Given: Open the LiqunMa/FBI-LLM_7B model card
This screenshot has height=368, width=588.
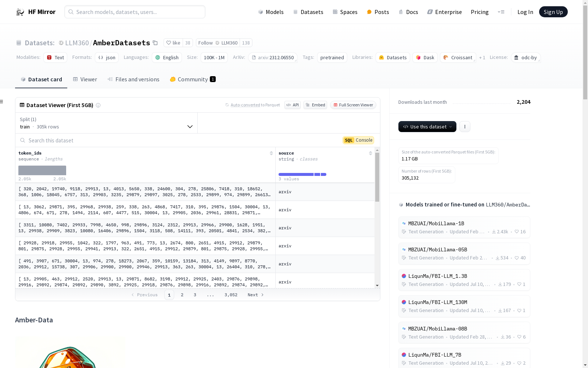Looking at the screenshot, I should click(x=464, y=359).
